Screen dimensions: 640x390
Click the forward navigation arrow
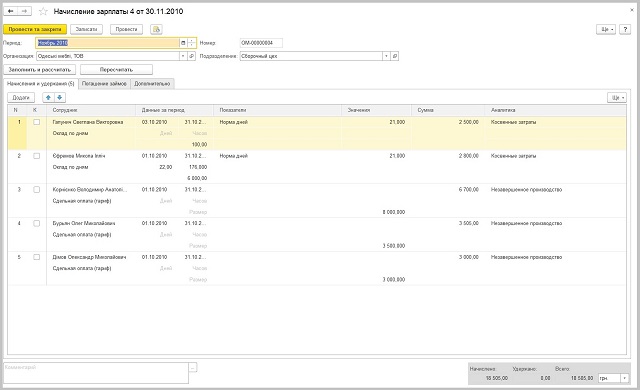[24, 11]
